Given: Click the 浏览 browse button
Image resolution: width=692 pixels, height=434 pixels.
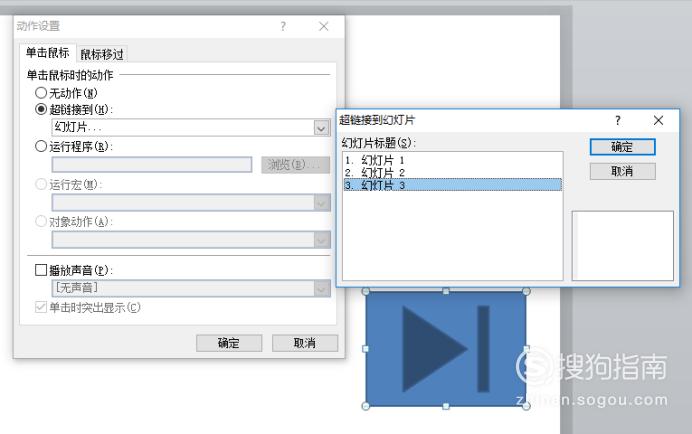Looking at the screenshot, I should click(295, 165).
